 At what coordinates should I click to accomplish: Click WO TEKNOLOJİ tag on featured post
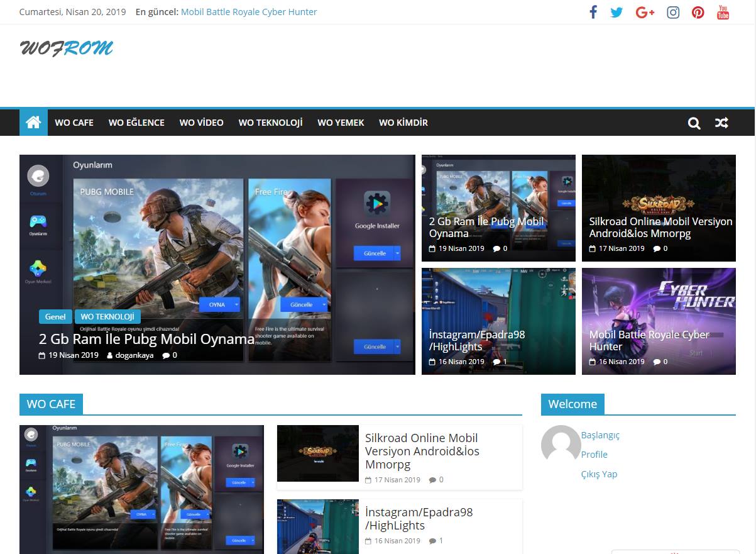(x=107, y=316)
